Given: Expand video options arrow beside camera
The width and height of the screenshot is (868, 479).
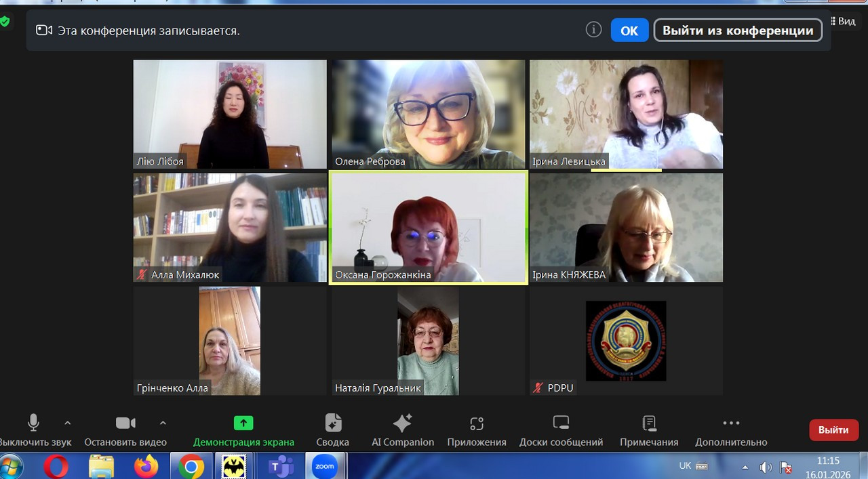Looking at the screenshot, I should pyautogui.click(x=163, y=423).
